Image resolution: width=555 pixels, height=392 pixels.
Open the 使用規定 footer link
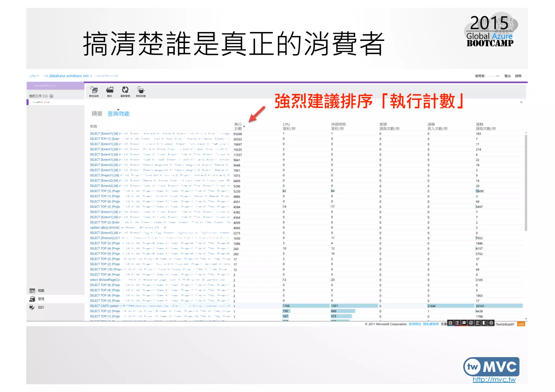415,324
